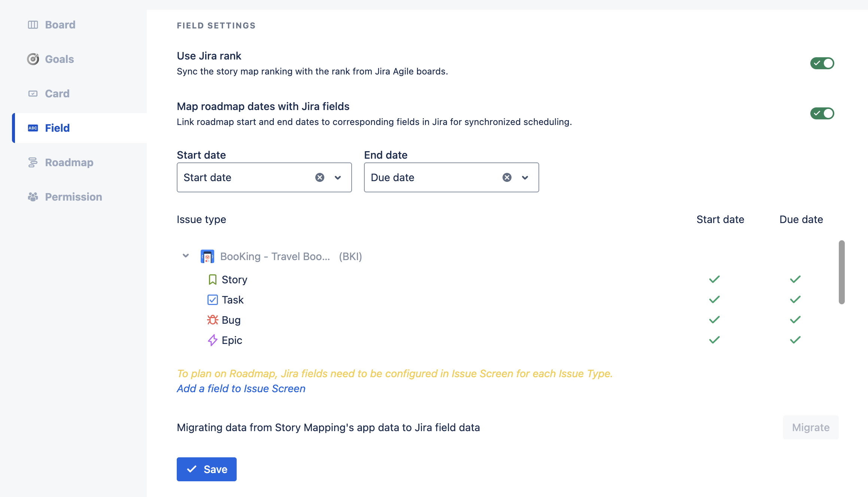Click the Migrate button

tap(811, 427)
